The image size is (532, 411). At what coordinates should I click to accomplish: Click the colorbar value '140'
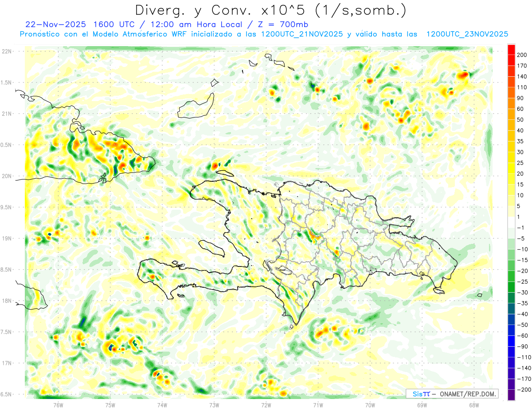pyautogui.click(x=522, y=76)
